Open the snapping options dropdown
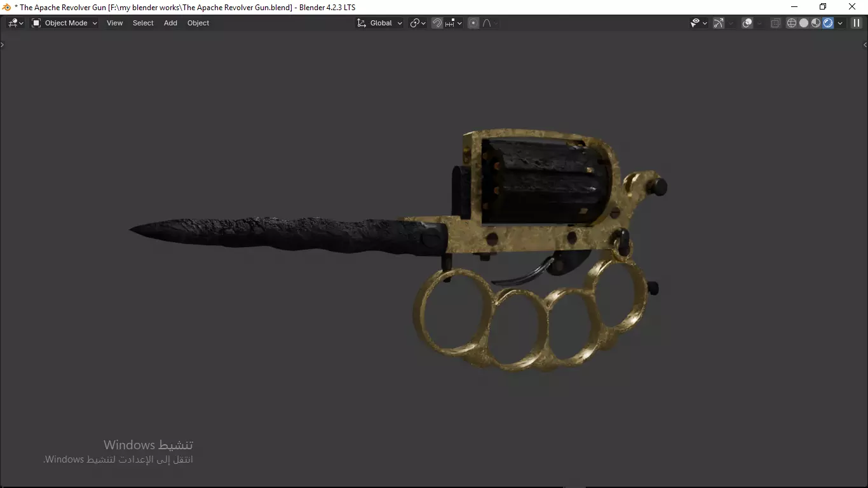This screenshot has width=868, height=488. coord(453,23)
